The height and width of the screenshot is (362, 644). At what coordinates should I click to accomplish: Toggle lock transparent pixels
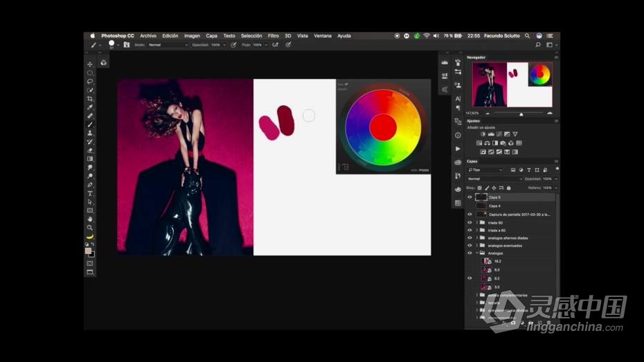479,188
